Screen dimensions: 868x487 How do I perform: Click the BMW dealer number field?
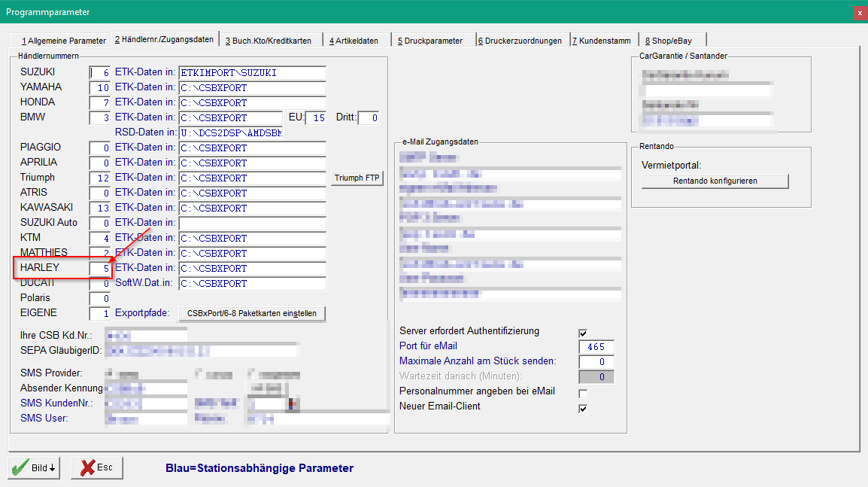99,117
